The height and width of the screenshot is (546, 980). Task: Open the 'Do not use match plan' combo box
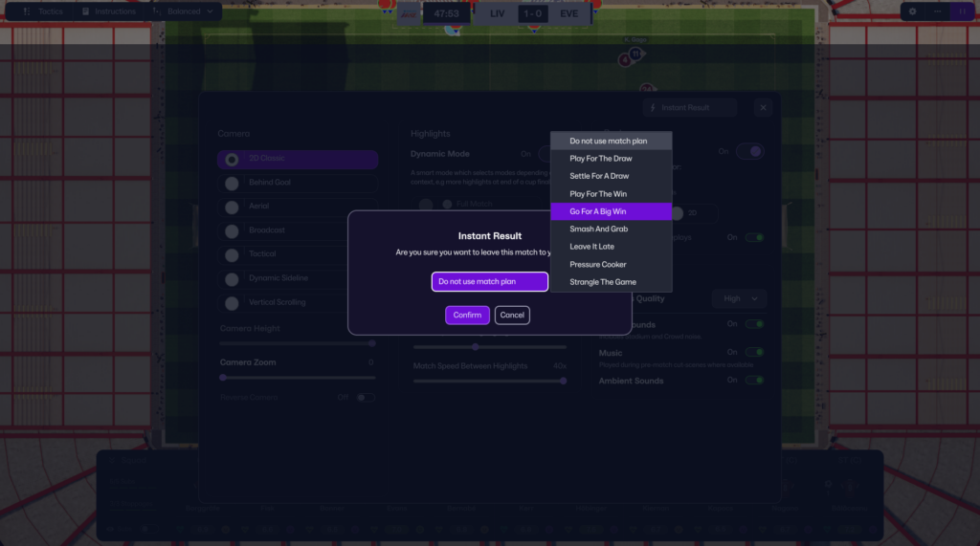pyautogui.click(x=489, y=282)
